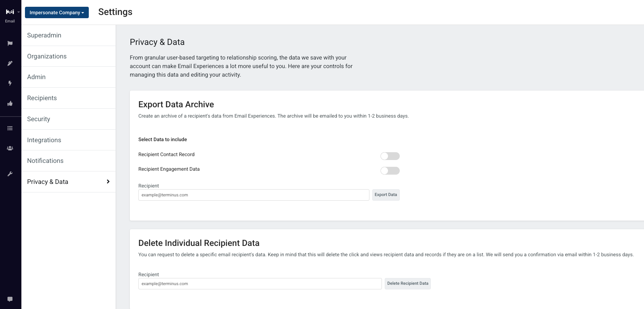The width and height of the screenshot is (644, 309).
Task: Open the chat bubble icon at bottom
Action: point(10,299)
